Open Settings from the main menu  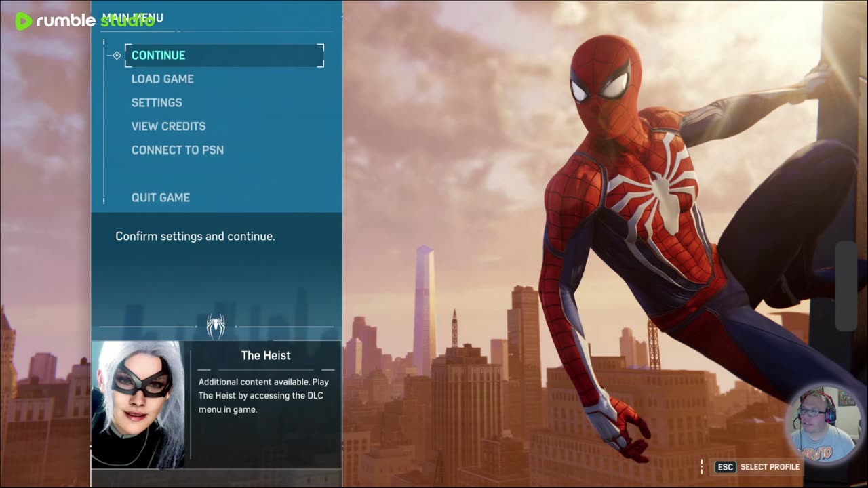(157, 103)
